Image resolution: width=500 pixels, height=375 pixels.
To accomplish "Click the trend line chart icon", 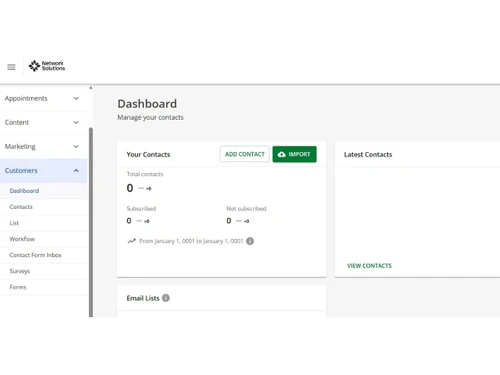I will coord(131,241).
